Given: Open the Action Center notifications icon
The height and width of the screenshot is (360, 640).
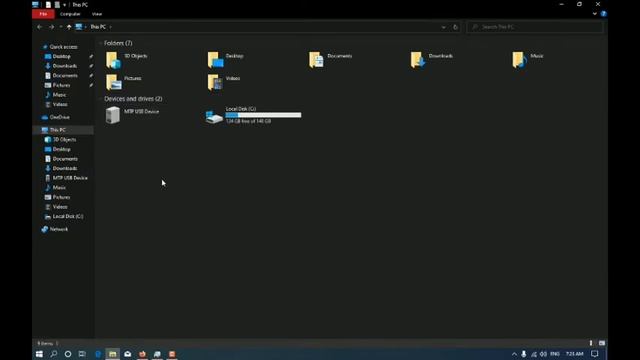Looking at the screenshot, I should coord(595,354).
